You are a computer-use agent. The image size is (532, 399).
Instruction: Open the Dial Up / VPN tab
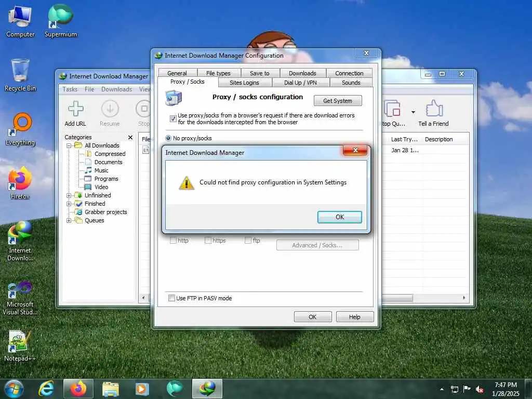[300, 83]
